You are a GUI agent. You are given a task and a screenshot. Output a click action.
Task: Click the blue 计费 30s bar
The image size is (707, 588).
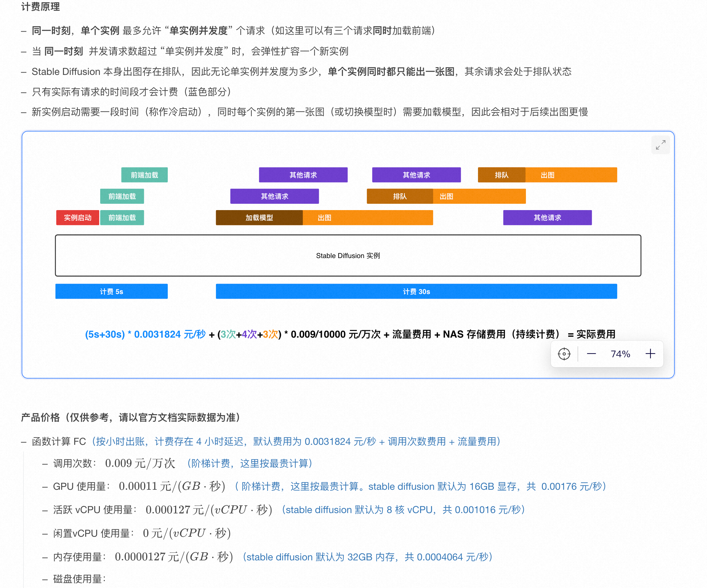click(x=416, y=291)
